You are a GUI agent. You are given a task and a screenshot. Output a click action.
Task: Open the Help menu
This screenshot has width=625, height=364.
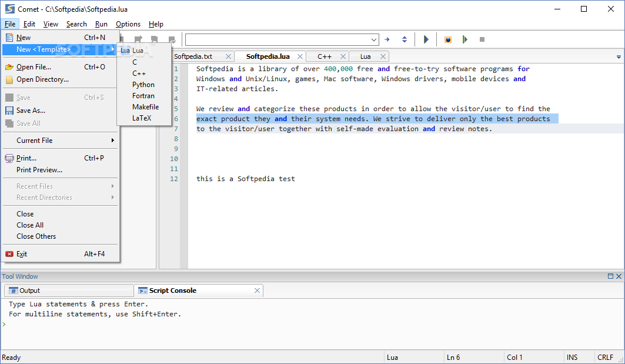(x=156, y=24)
